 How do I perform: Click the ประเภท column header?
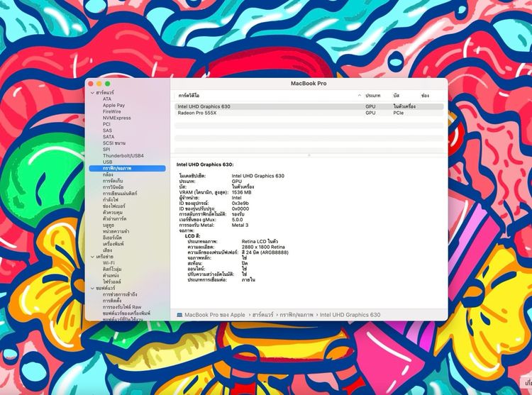[373, 95]
